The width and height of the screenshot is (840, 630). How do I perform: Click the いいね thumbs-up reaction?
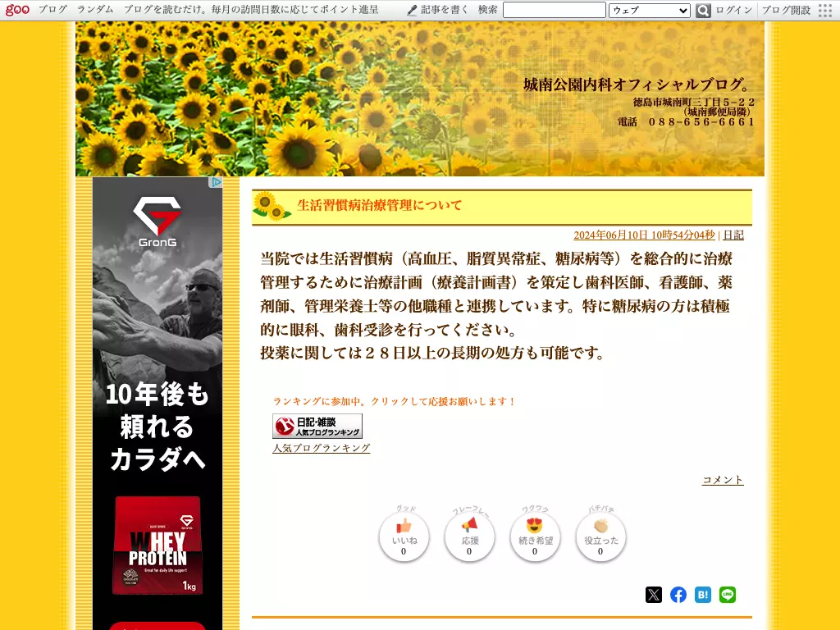[404, 536]
